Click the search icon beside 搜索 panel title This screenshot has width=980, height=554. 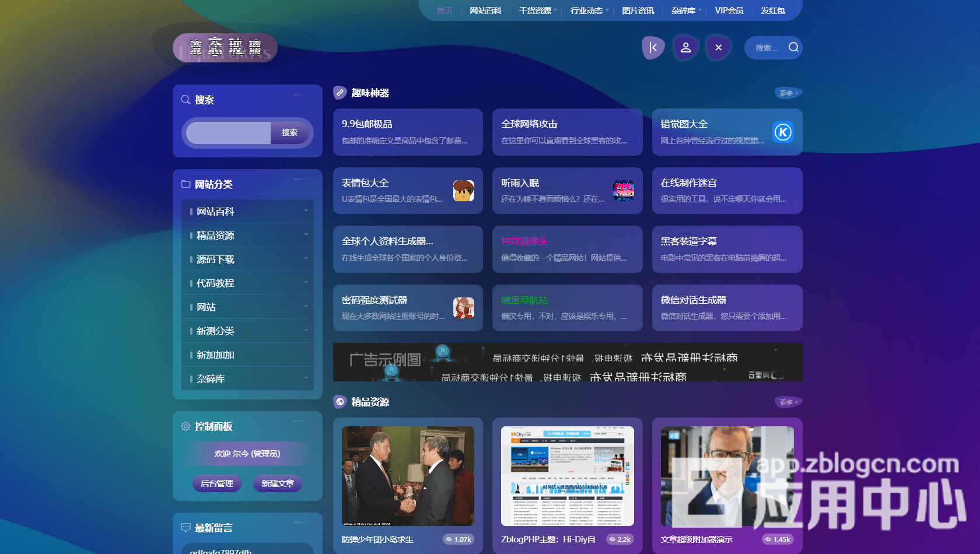point(185,100)
